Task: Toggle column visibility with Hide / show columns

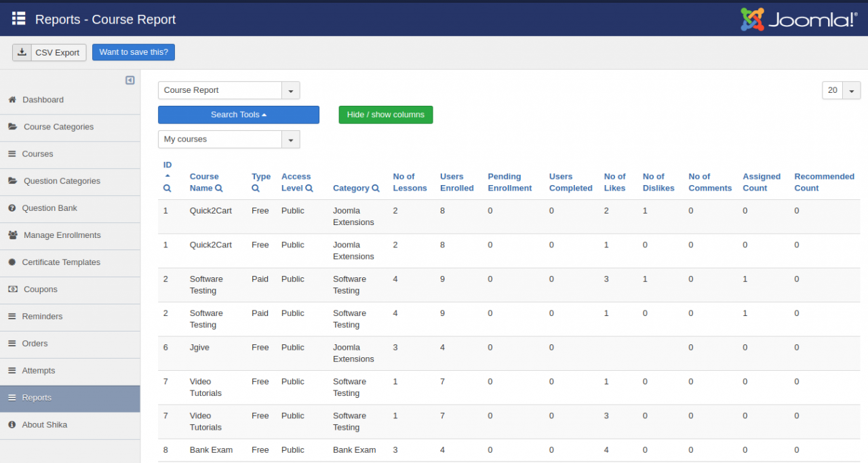Action: 385,115
